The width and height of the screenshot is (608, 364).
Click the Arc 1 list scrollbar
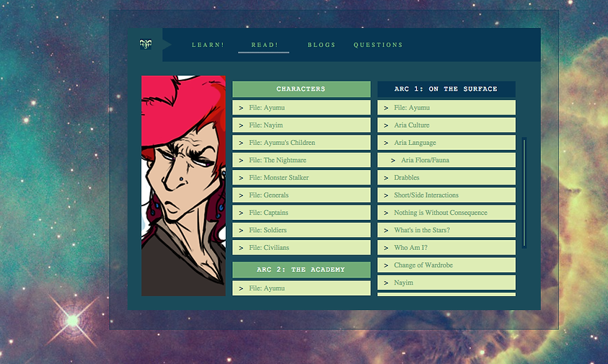[x=524, y=192]
